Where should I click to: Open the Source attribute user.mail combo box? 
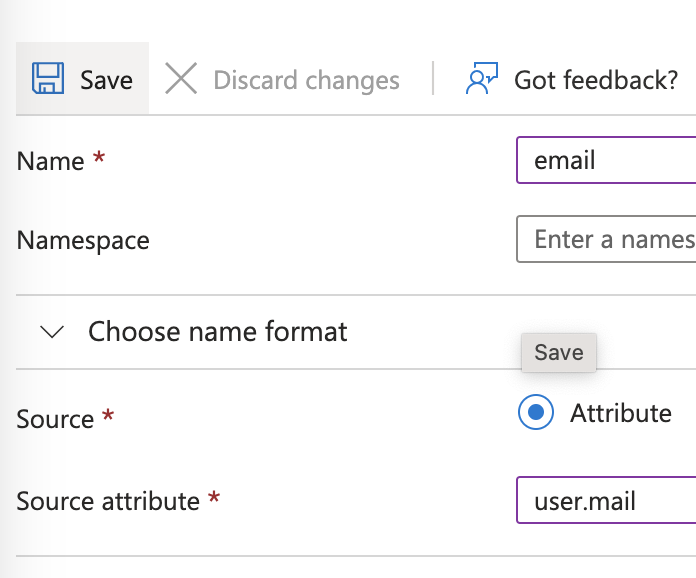(606, 500)
